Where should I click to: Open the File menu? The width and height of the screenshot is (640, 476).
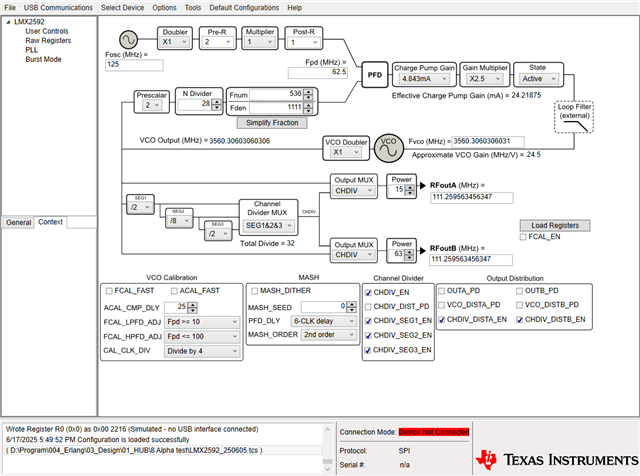[10, 7]
